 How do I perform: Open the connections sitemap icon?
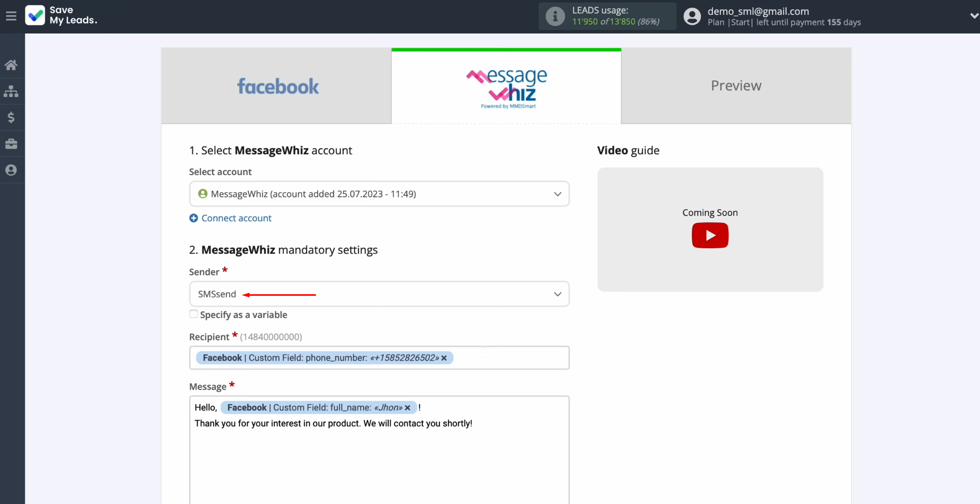point(11,92)
